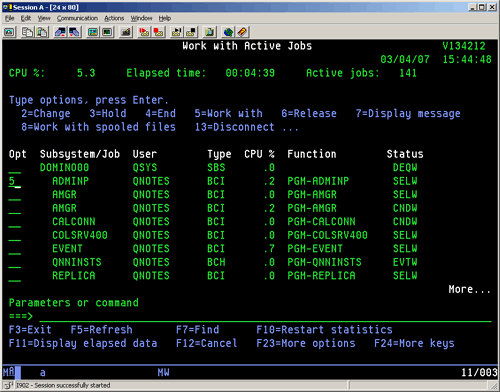
Task: Select the QNNINSTS job name
Action: coord(77,262)
